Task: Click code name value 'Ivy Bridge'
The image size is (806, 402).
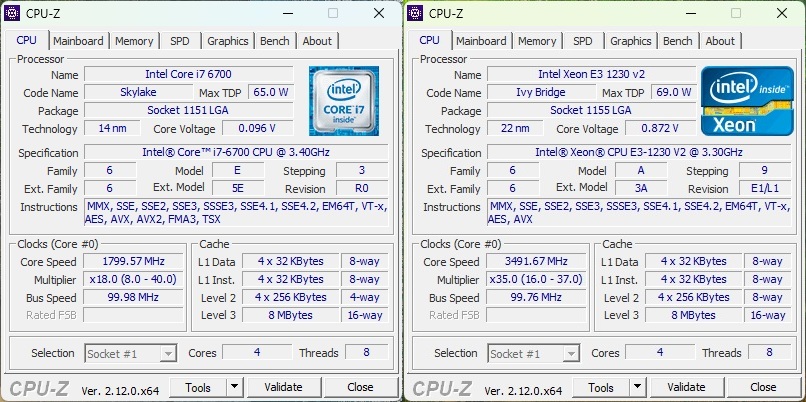Action: [x=541, y=93]
